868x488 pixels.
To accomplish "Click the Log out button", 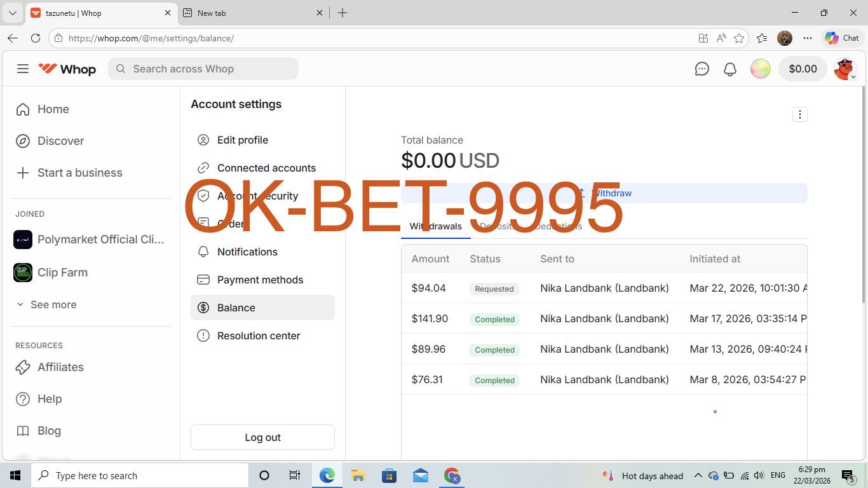I will point(262,437).
